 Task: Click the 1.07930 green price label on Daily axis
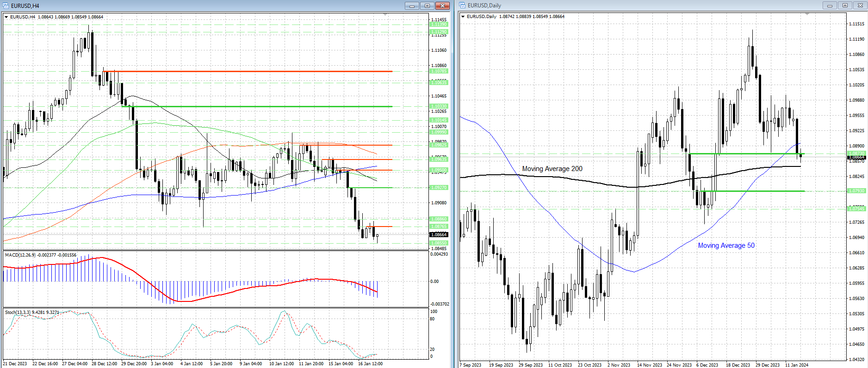(856, 191)
